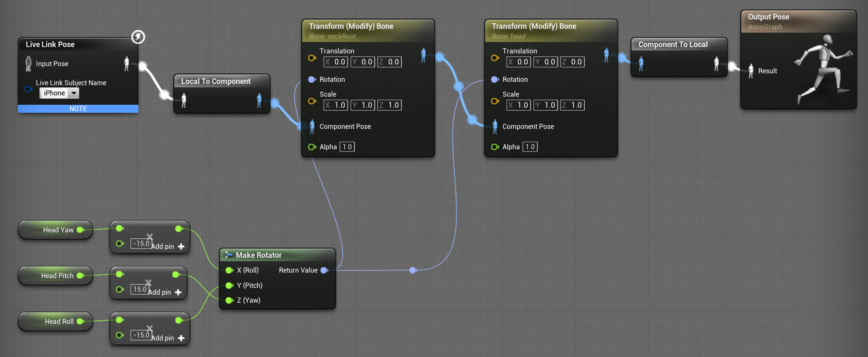This screenshot has width=868, height=357.
Task: Click the Scale Y field on head bone node
Action: click(x=545, y=105)
